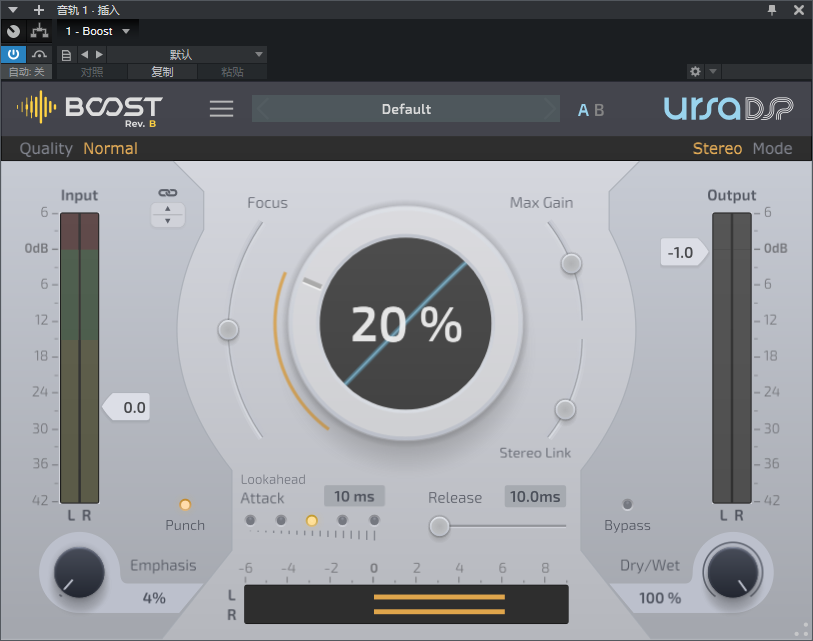813x641 pixels.
Task: Click the Max Gain slider handle
Action: coord(571,263)
